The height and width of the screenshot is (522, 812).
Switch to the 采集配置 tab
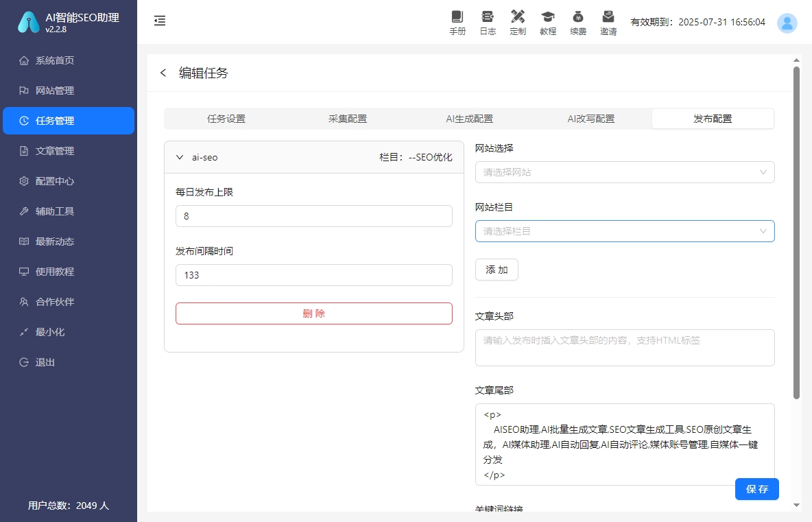pyautogui.click(x=347, y=118)
